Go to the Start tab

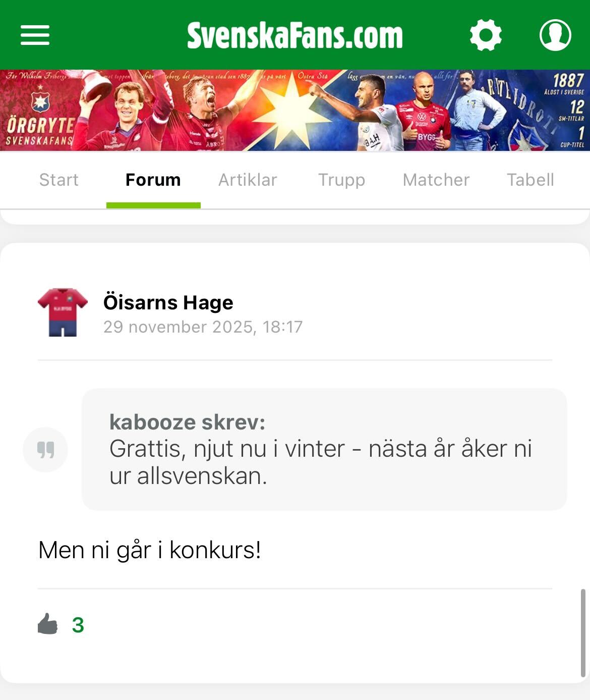pos(59,180)
